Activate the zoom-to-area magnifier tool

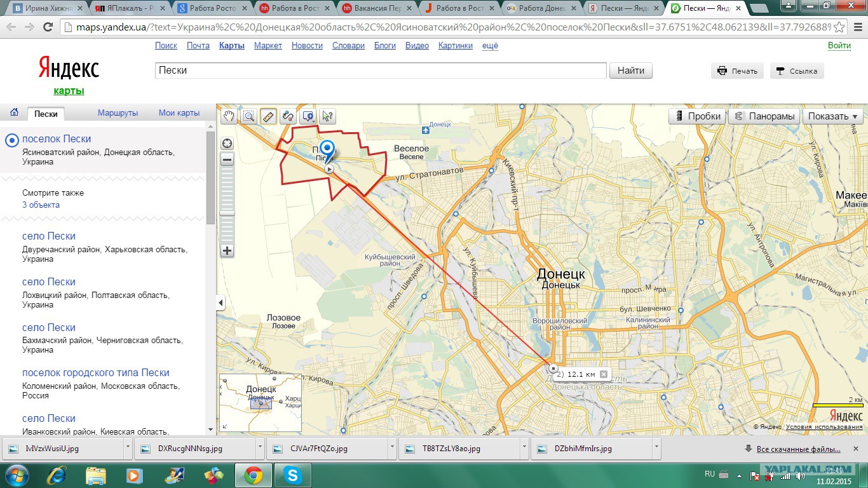click(248, 116)
